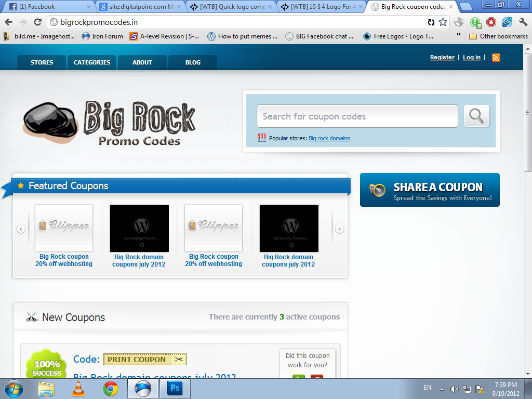532x399 pixels.
Task: Open the ABOUT menu item
Action: (x=142, y=62)
